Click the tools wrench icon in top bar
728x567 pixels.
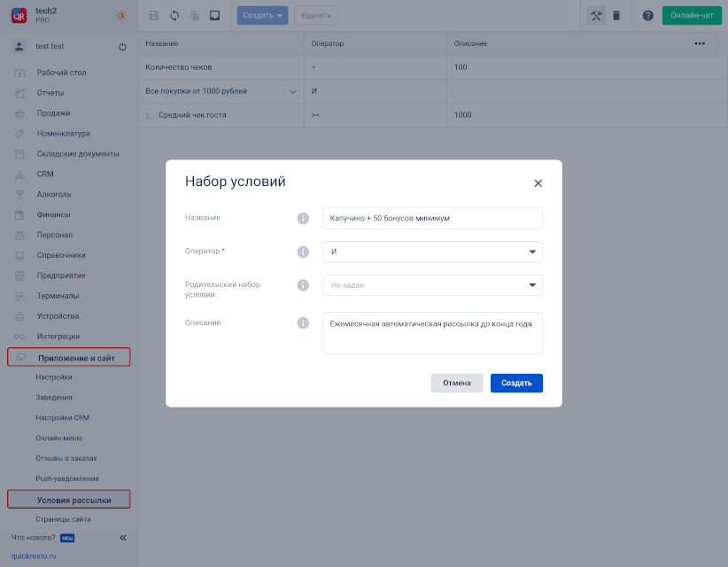[596, 15]
